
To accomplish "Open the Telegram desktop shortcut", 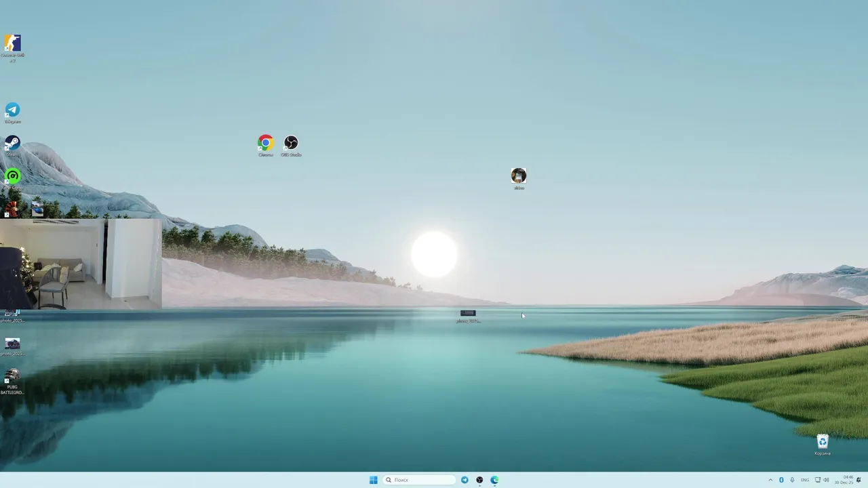I will 12,113.
